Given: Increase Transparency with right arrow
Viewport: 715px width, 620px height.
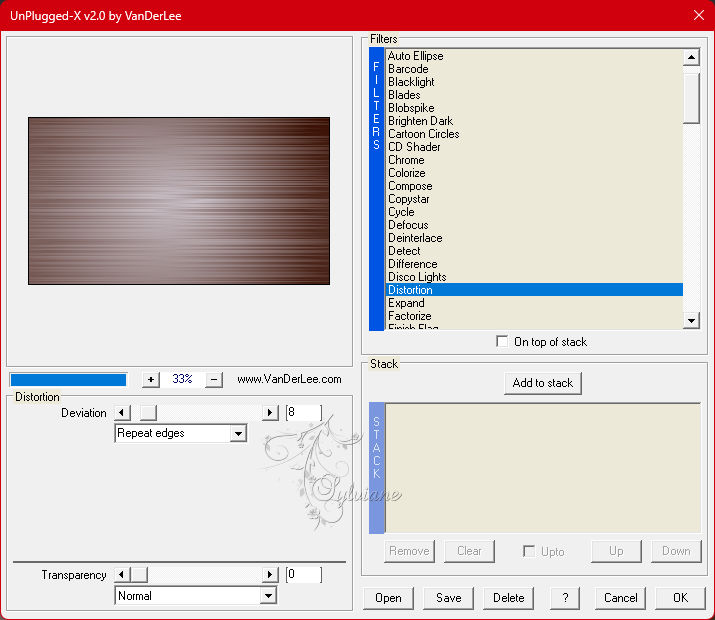Looking at the screenshot, I should [270, 575].
